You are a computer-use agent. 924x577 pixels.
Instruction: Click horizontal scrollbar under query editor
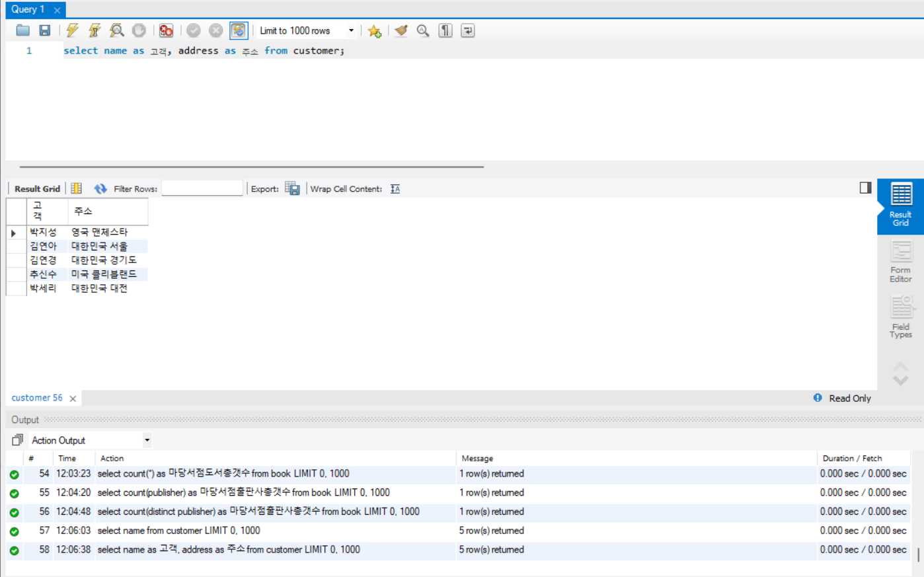pos(252,167)
